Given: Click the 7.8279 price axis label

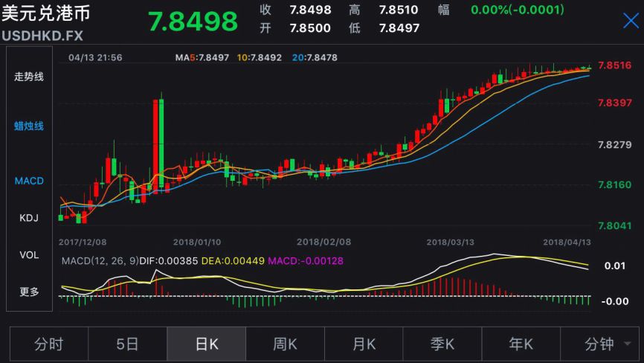Looking at the screenshot, I should click(x=615, y=144).
